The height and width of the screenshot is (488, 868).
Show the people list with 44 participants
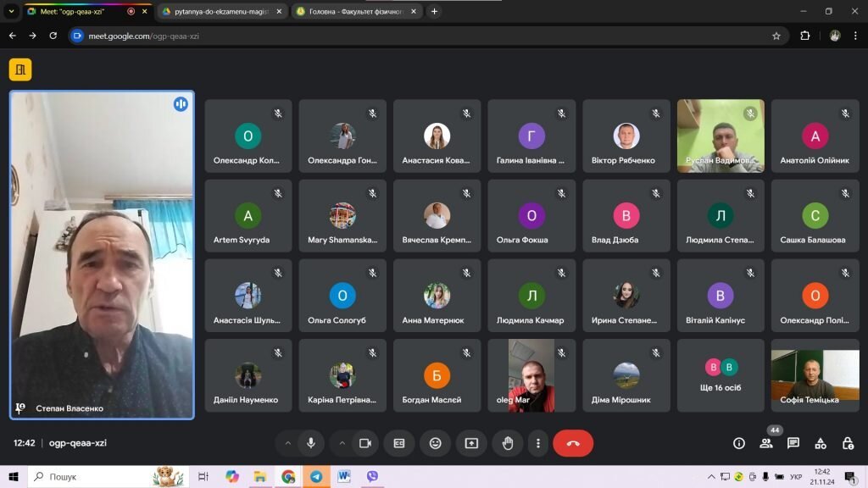coord(766,443)
